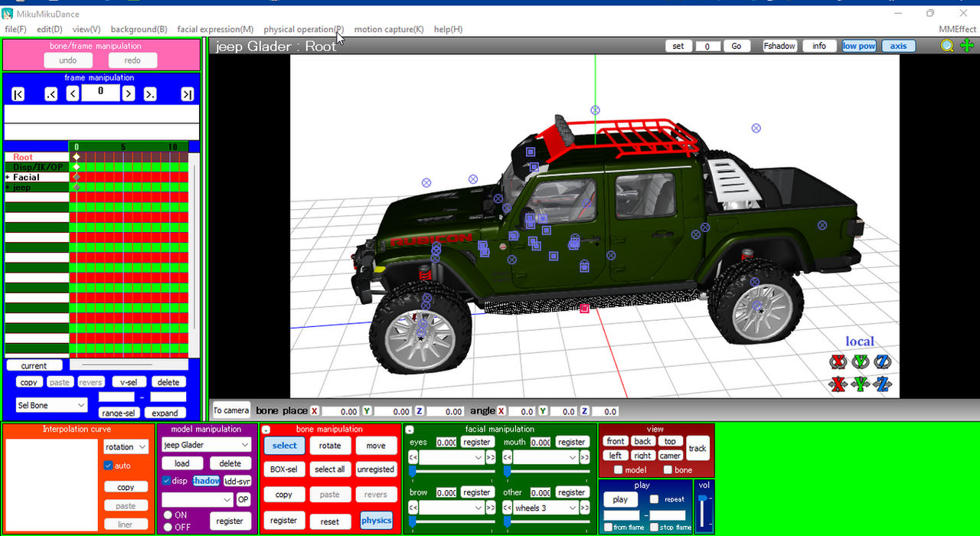Click the eyes morph slider

click(452, 471)
